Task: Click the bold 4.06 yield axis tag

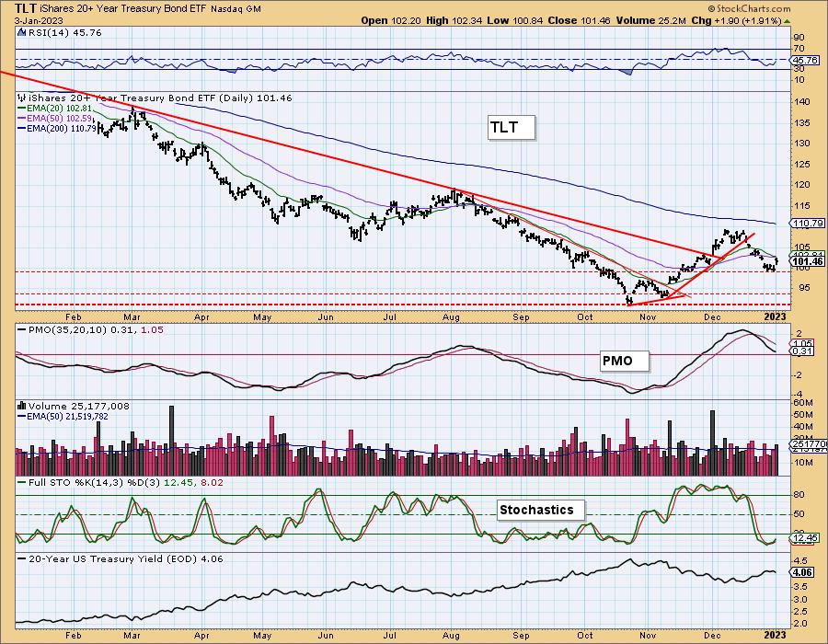Action: click(x=802, y=572)
